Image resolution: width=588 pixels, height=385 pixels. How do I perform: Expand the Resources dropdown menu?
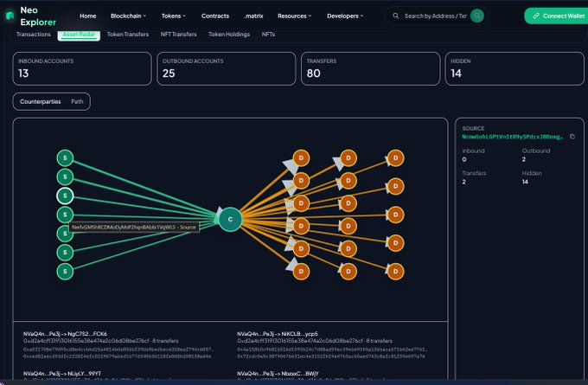pyautogui.click(x=294, y=16)
